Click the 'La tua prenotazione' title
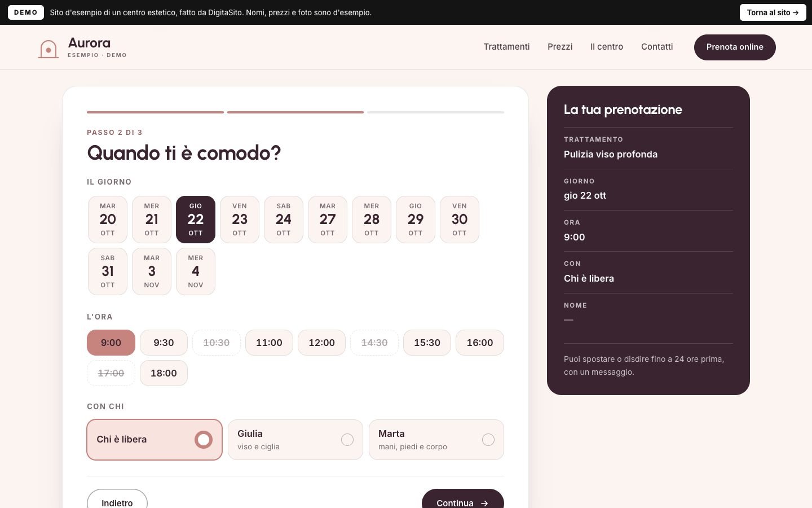Viewport: 812px width, 508px height. coord(623,110)
